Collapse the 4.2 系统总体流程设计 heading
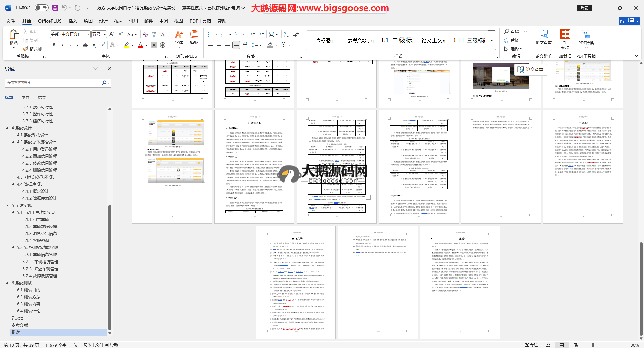 tap(13, 142)
